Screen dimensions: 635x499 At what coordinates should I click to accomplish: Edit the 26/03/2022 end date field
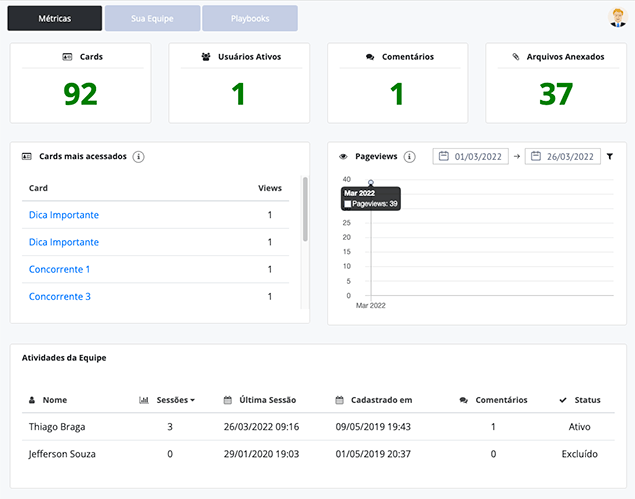[x=563, y=156]
